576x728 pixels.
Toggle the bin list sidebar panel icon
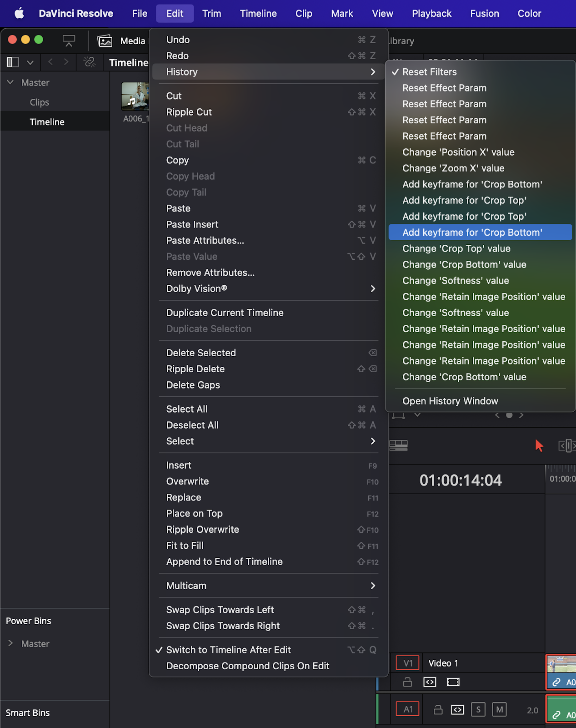point(13,62)
